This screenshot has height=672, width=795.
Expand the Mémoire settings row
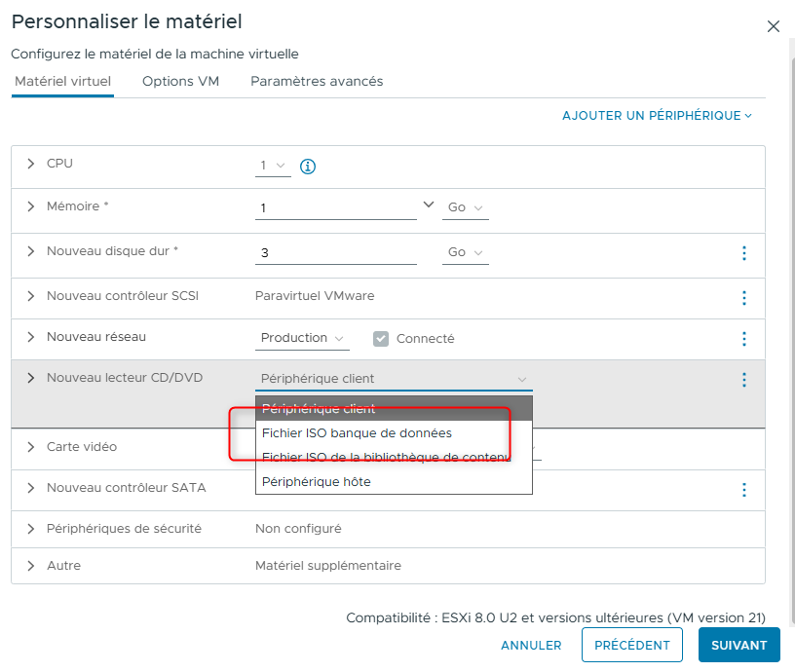point(30,207)
